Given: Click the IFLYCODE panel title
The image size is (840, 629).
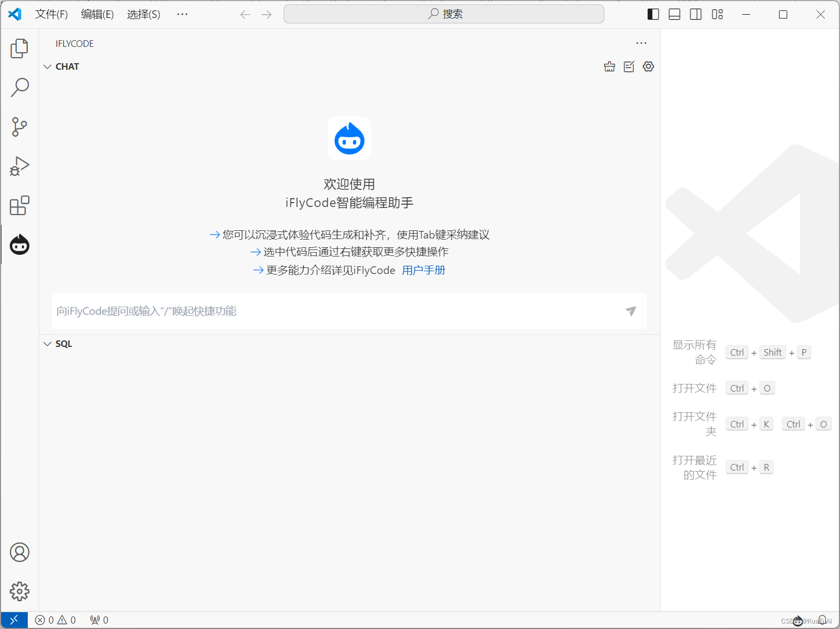Looking at the screenshot, I should click(75, 44).
